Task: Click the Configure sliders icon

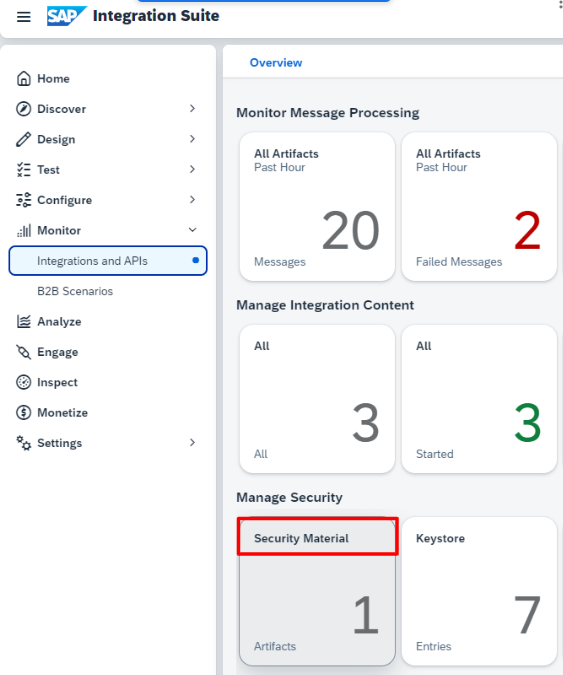Action: (24, 200)
